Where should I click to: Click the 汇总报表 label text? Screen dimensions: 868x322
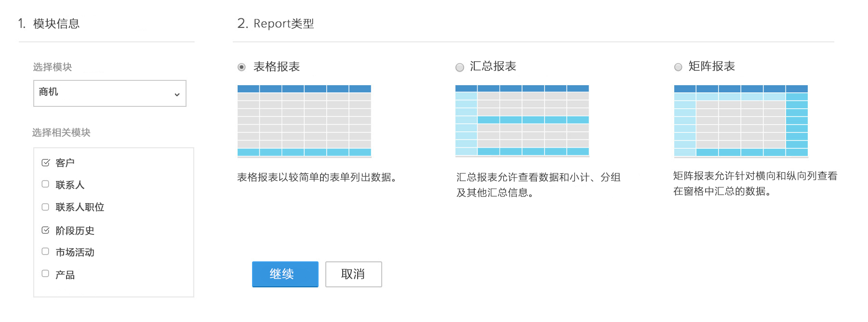click(x=493, y=66)
